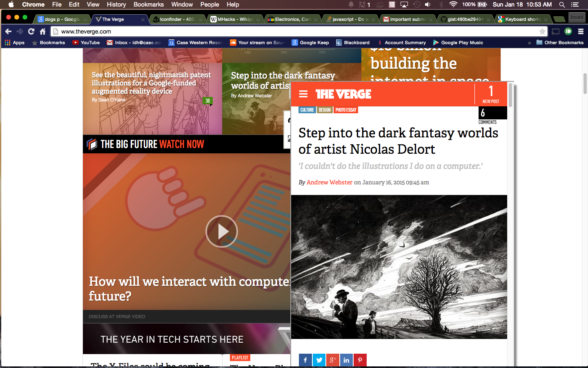Go to the browser home page
588x368 pixels.
[42, 31]
